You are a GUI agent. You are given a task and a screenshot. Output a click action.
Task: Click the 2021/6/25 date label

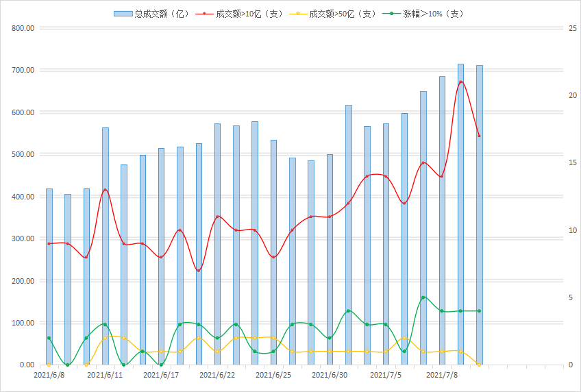click(273, 375)
